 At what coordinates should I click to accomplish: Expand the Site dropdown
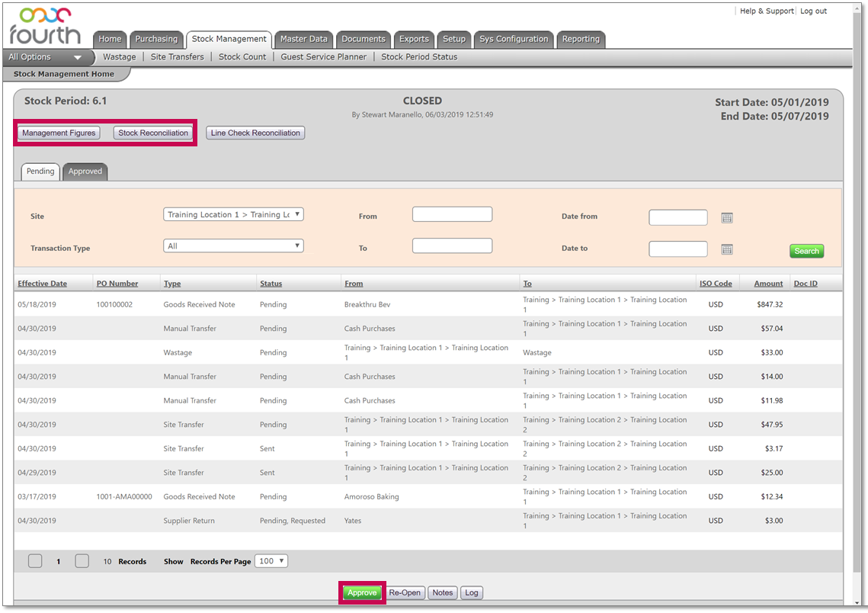tap(233, 215)
